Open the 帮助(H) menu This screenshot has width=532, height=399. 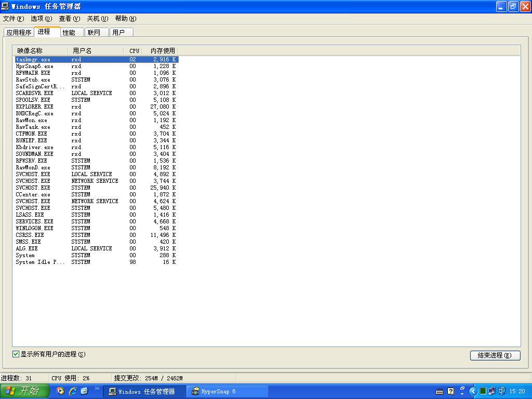(x=126, y=18)
